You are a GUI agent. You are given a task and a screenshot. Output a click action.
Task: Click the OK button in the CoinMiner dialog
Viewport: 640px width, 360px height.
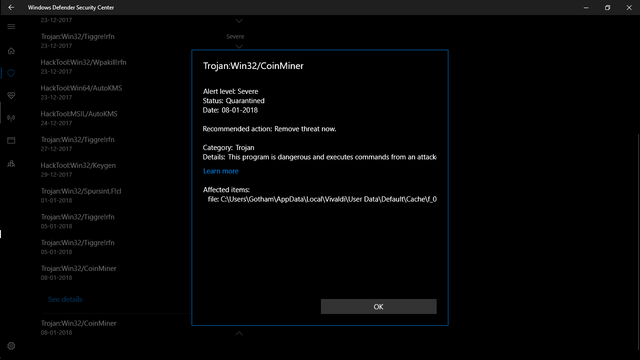378,307
